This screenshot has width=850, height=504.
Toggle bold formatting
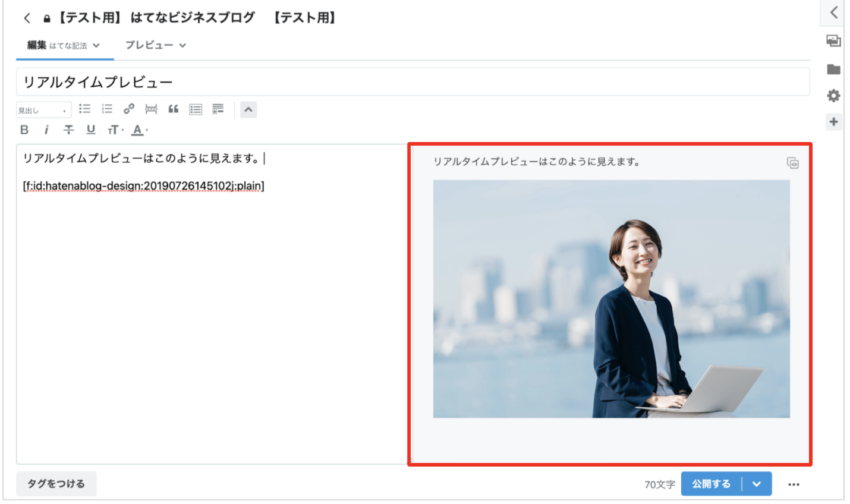pyautogui.click(x=24, y=130)
